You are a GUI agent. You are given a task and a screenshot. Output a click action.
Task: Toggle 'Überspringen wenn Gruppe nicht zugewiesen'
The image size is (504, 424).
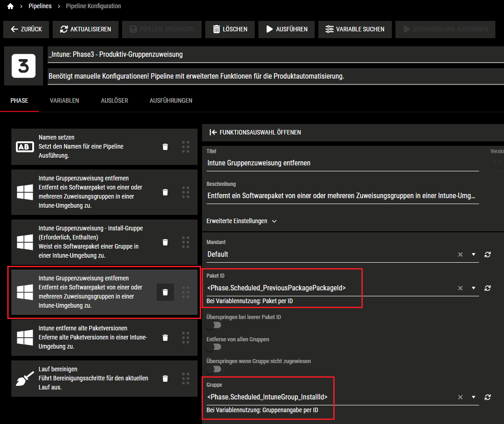213,369
